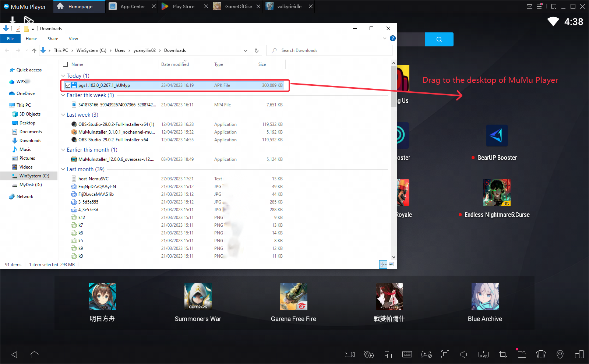The width and height of the screenshot is (589, 364).
Task: Switch to the Play Store tab
Action: point(183,7)
